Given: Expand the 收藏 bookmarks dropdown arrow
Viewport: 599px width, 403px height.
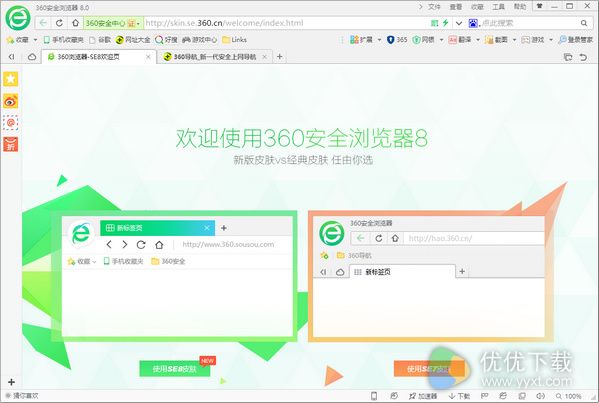Looking at the screenshot, I should tap(35, 40).
